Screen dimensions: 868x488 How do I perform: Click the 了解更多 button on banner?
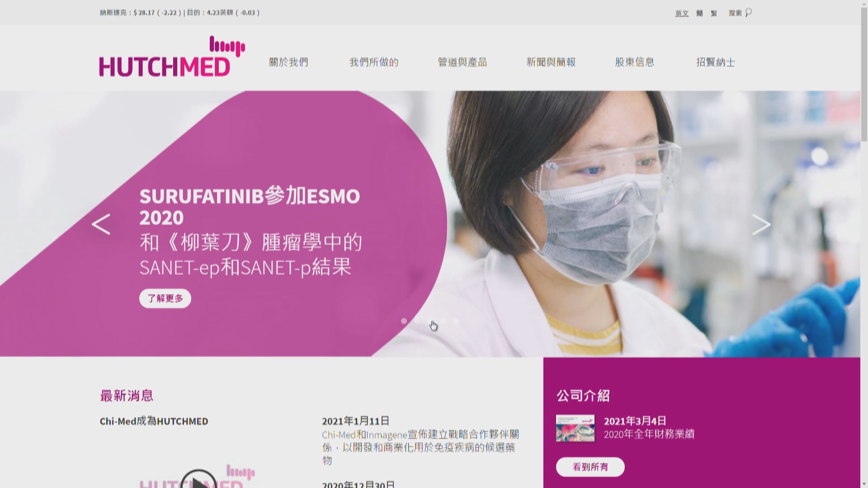(x=165, y=298)
